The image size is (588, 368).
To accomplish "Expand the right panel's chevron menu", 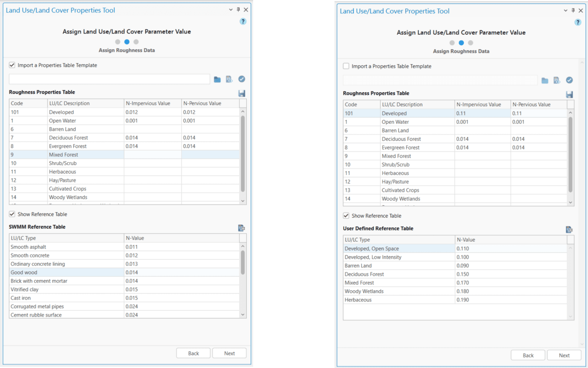I will coord(565,11).
